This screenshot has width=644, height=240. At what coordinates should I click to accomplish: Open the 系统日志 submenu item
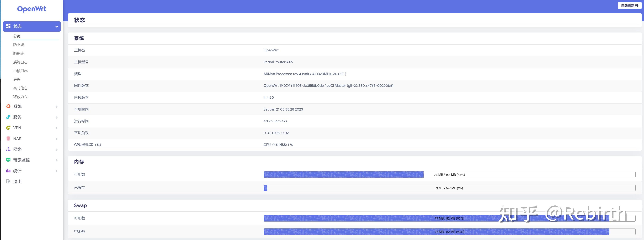(20, 62)
